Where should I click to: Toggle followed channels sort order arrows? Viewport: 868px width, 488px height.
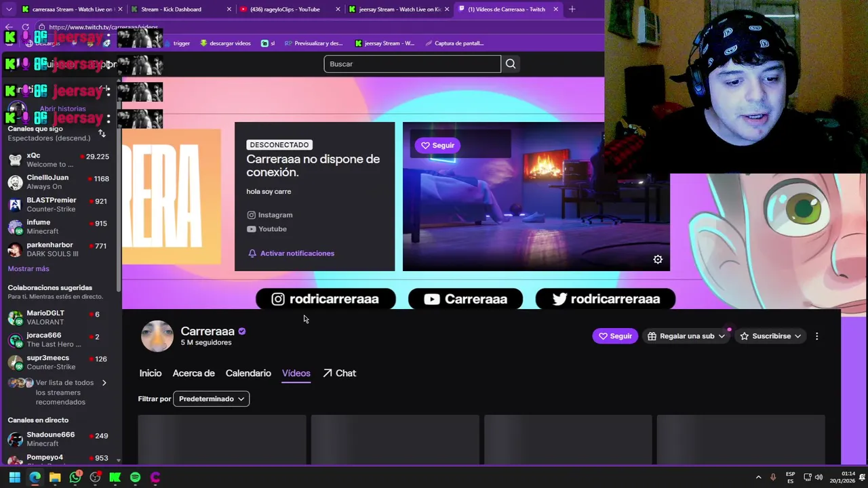(x=102, y=134)
